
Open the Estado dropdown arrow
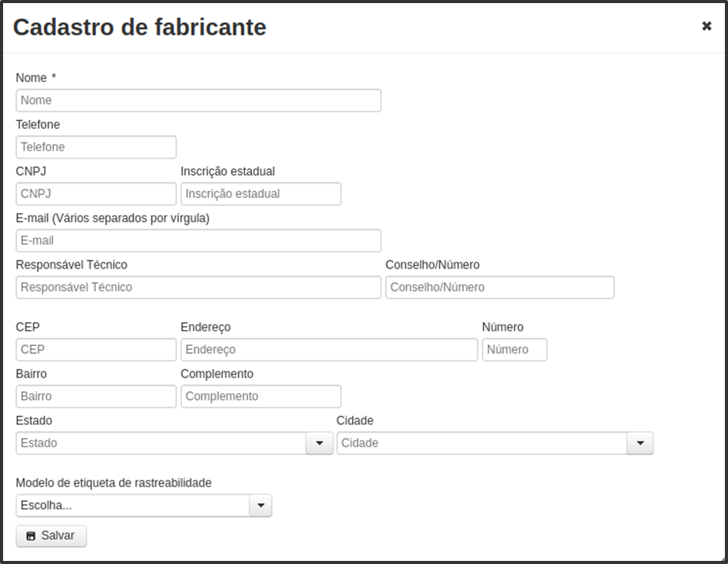click(x=319, y=443)
